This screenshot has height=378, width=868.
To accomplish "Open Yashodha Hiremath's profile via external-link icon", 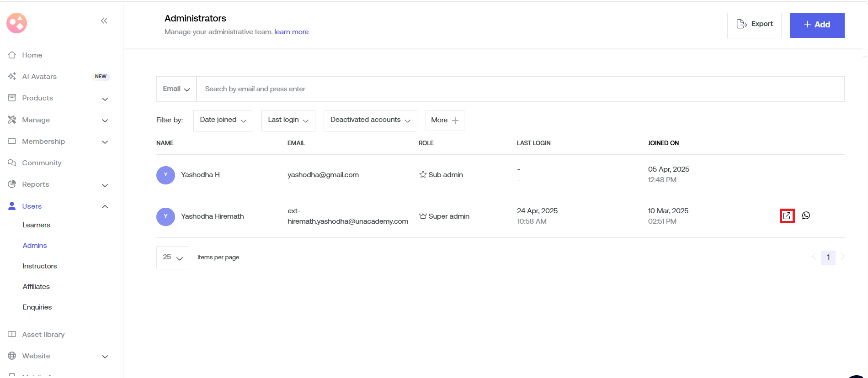I will [x=787, y=216].
